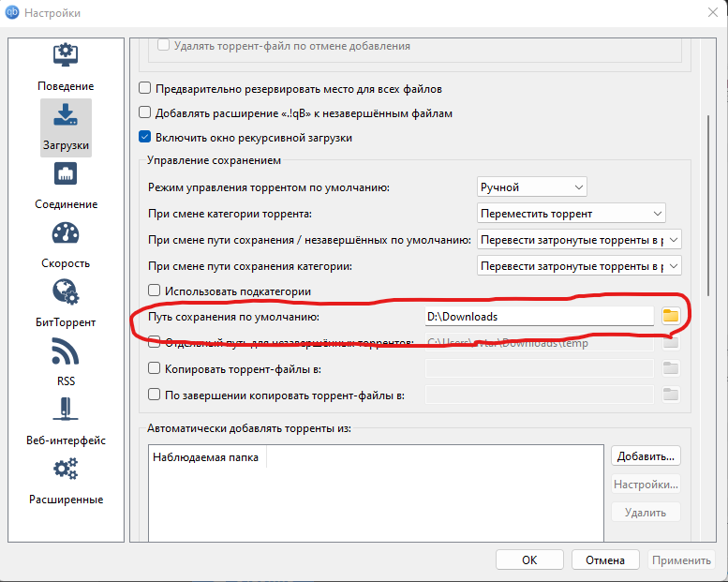This screenshot has width=728, height=582.
Task: Browse folder for completed torrent-file copies
Action: click(x=671, y=395)
